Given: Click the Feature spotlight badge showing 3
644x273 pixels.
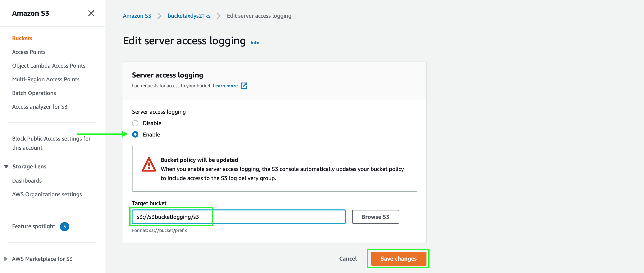Looking at the screenshot, I should 65,226.
